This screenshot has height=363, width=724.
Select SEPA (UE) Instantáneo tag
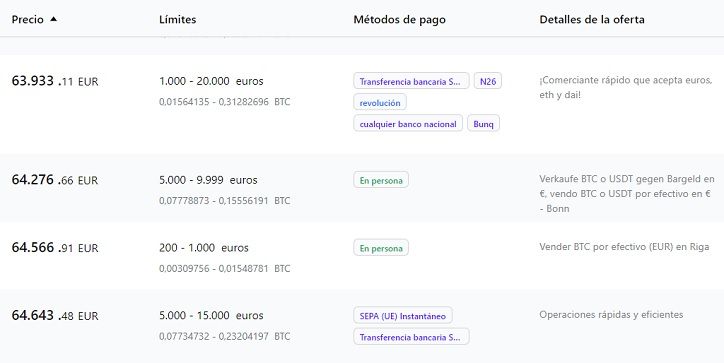(403, 316)
